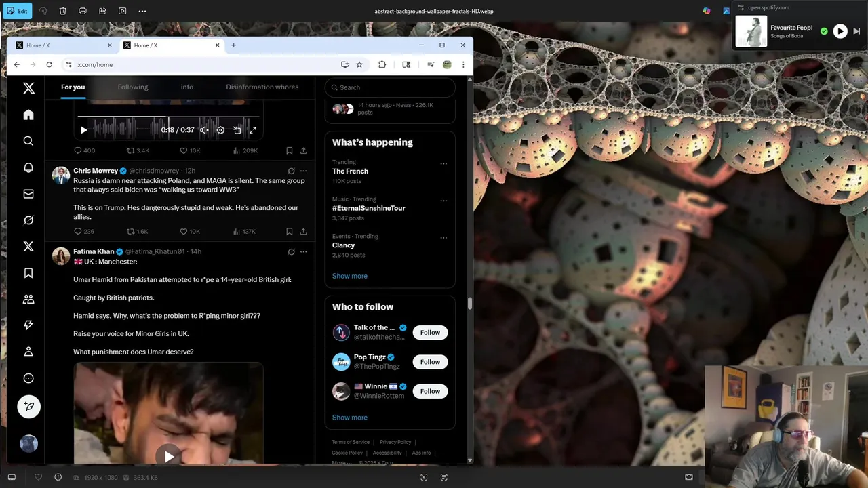Skip to next track in Spotify widget
This screenshot has width=868, height=488.
click(x=856, y=31)
